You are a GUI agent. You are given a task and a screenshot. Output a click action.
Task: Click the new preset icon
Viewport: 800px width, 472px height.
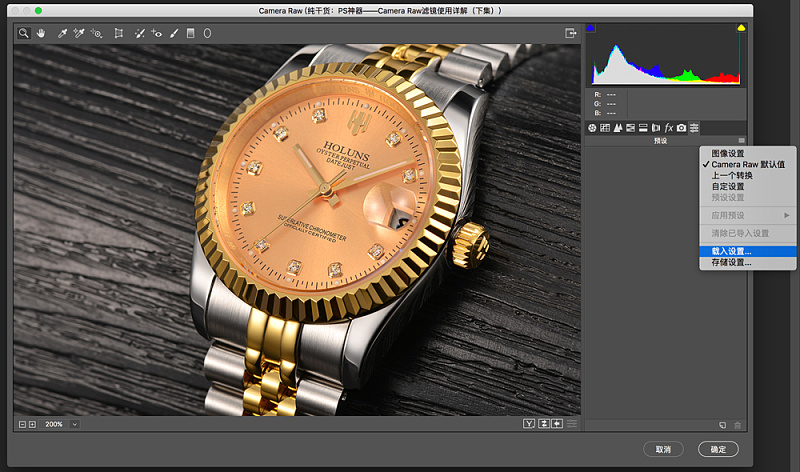[x=722, y=425]
